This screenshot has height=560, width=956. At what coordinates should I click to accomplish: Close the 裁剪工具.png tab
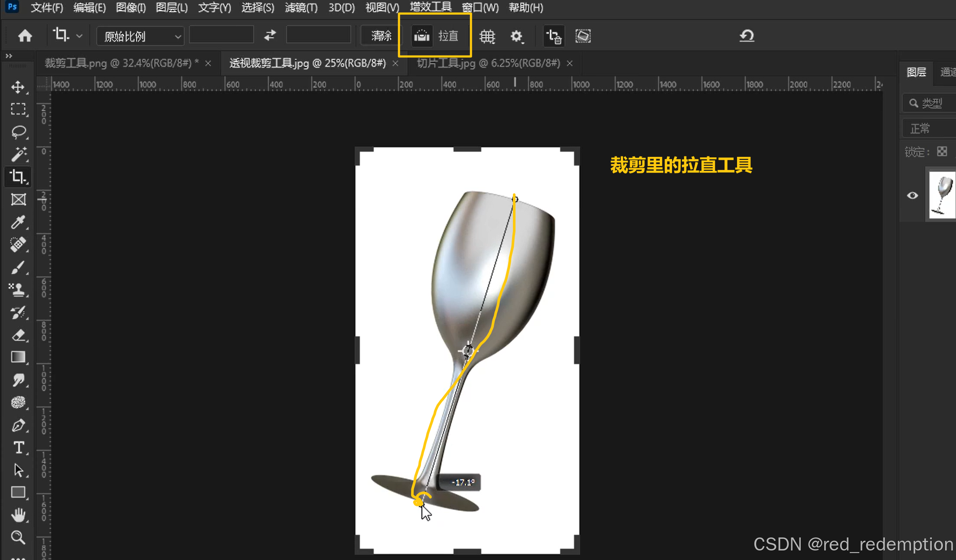(208, 64)
